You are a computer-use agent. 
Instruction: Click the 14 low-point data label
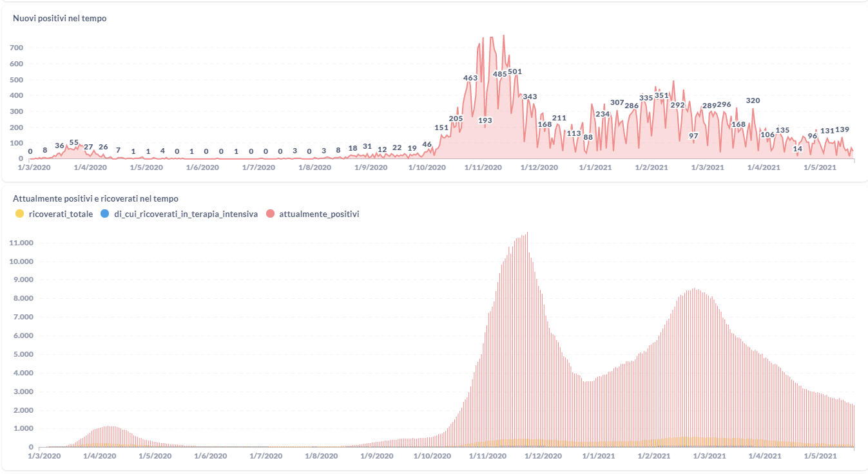coord(797,149)
